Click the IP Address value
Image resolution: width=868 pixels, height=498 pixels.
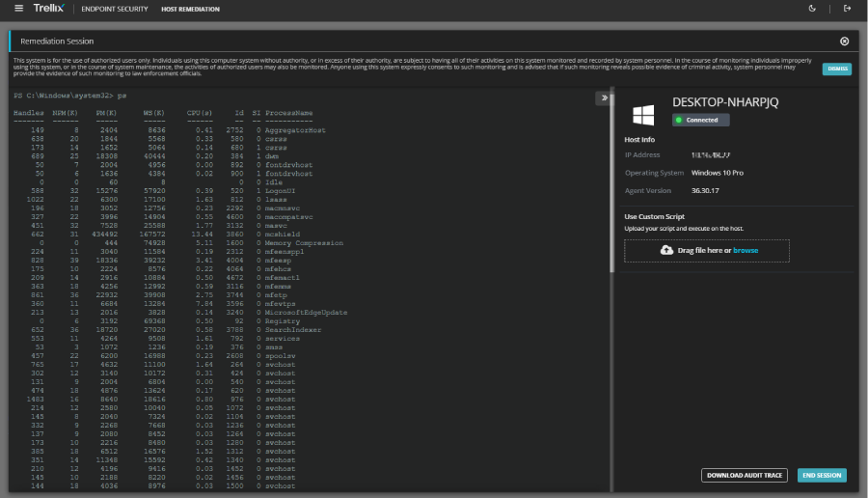coord(710,155)
